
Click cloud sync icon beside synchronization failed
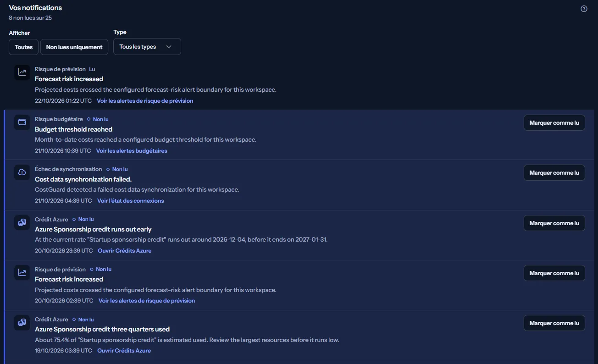22,172
